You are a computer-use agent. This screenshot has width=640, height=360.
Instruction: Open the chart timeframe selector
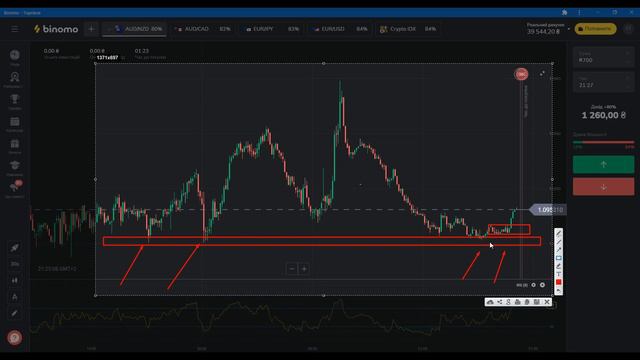(15, 264)
